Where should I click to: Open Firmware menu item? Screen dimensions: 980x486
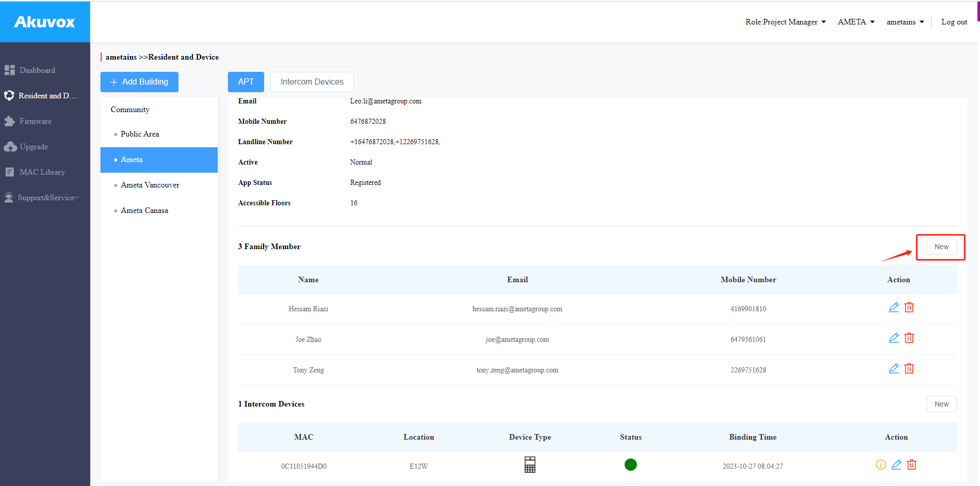point(36,121)
